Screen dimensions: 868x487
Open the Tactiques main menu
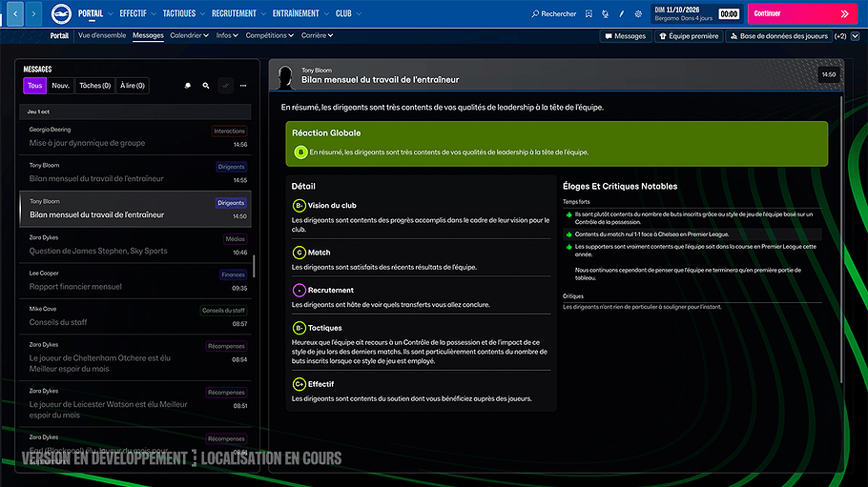[178, 14]
